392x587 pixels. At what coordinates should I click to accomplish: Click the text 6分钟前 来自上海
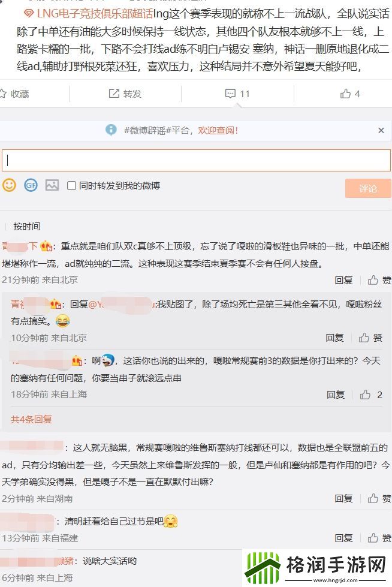pos(37,577)
